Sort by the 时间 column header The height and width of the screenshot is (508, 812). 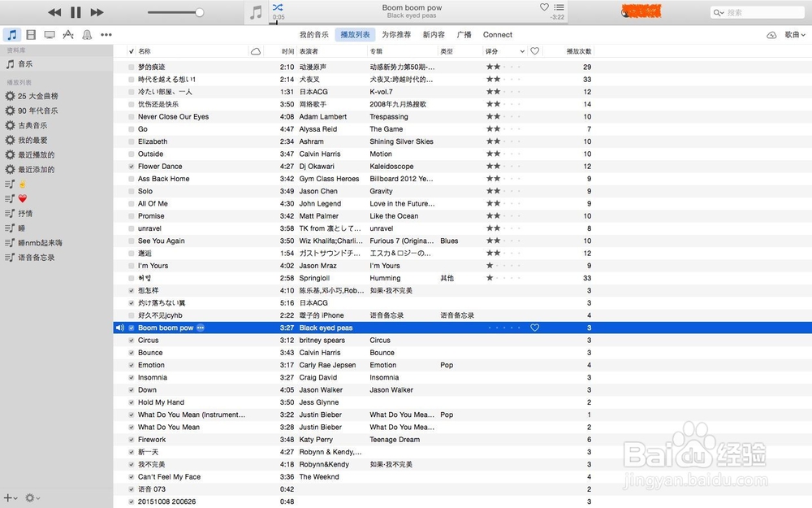[288, 51]
